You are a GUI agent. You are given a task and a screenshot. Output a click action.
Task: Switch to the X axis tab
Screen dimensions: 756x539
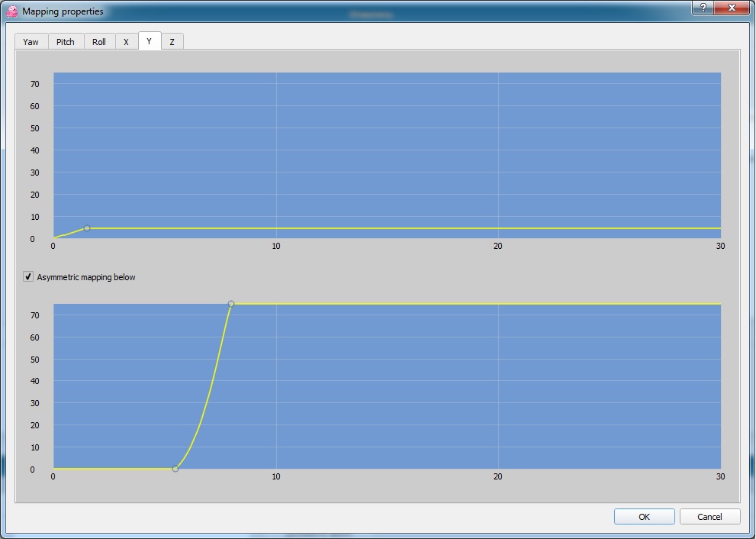click(x=126, y=42)
